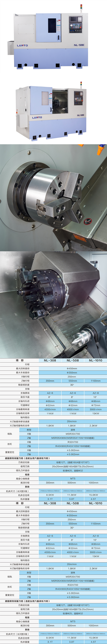Click the LANTO logo on the second machine photo

(x=37, y=117)
